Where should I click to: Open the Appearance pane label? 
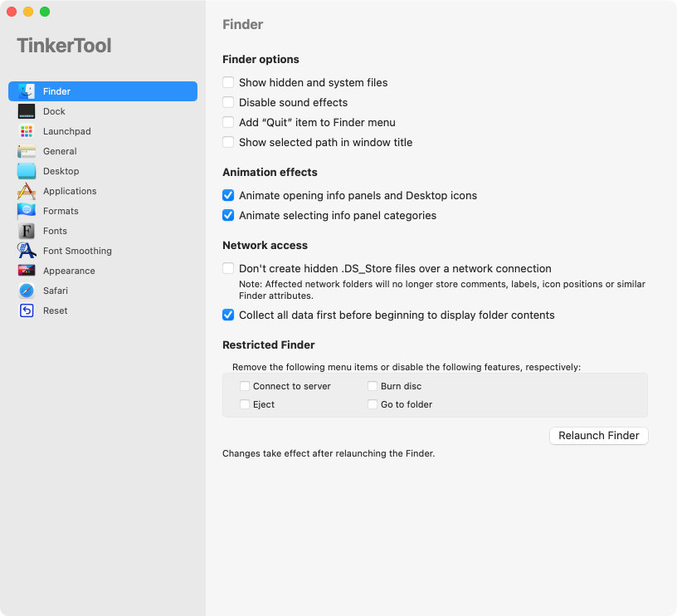point(69,271)
